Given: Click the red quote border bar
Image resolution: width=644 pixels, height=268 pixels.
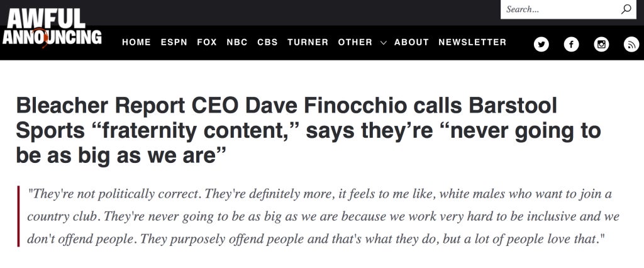Looking at the screenshot, I should [x=18, y=216].
